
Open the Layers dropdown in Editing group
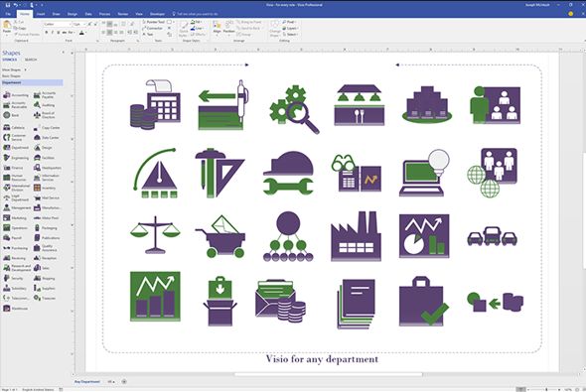(x=290, y=28)
